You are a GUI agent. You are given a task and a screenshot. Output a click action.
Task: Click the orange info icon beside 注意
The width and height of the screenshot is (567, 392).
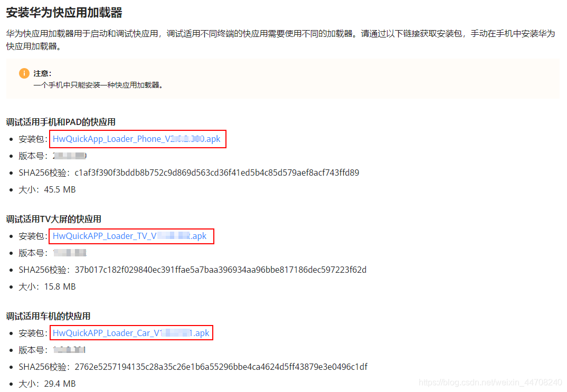click(24, 73)
